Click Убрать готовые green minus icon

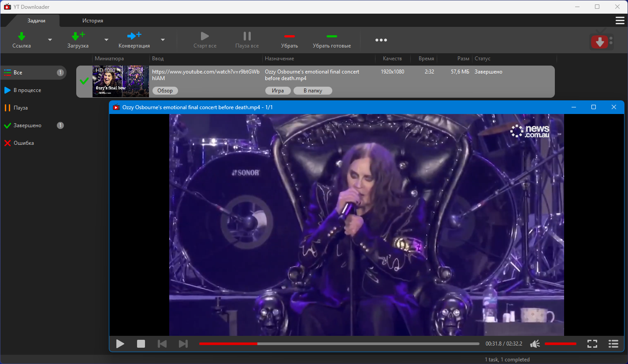[x=332, y=36]
